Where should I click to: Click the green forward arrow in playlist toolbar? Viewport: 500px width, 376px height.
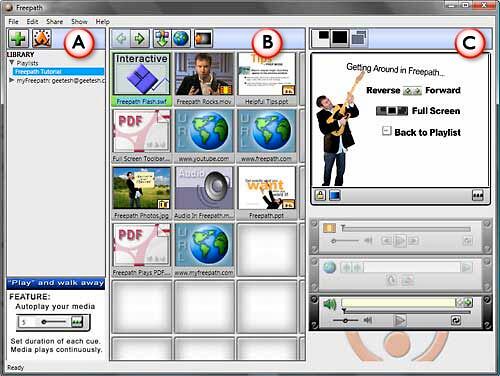click(x=140, y=39)
